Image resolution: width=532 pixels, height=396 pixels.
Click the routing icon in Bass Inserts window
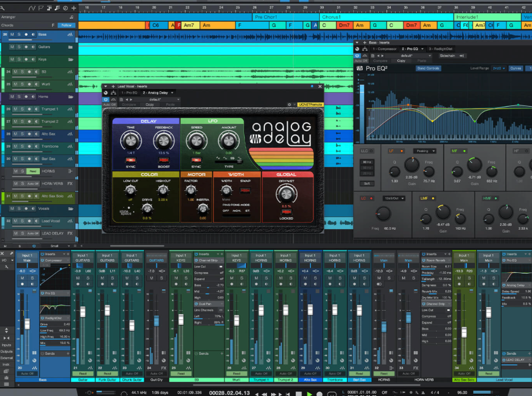(x=365, y=49)
